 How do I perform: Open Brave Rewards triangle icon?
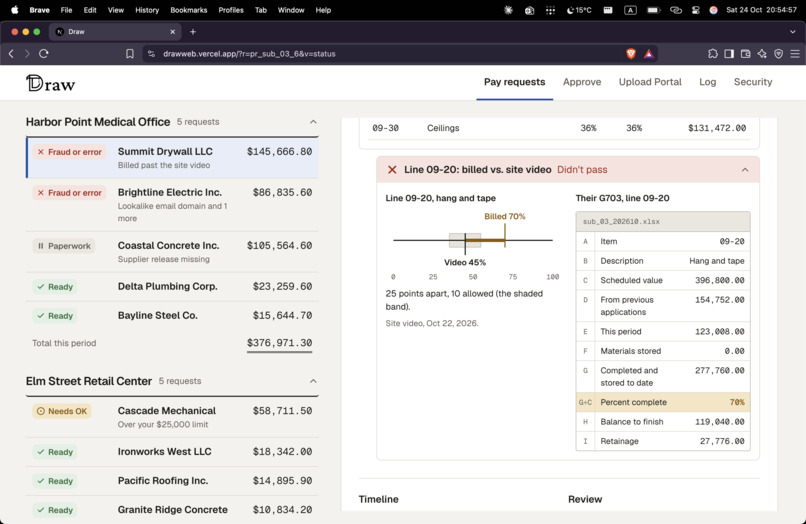coord(649,53)
